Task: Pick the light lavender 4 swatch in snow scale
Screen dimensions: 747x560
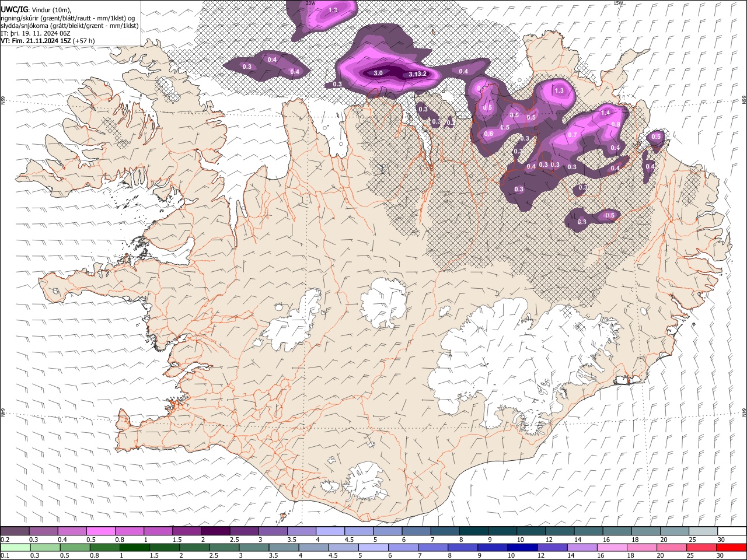Action: [x=330, y=531]
